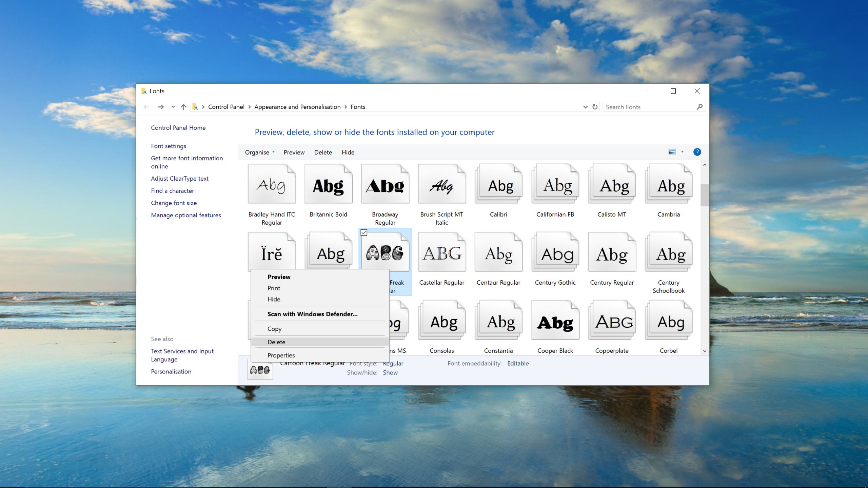Open the Personalisation link
868x488 pixels.
click(171, 371)
